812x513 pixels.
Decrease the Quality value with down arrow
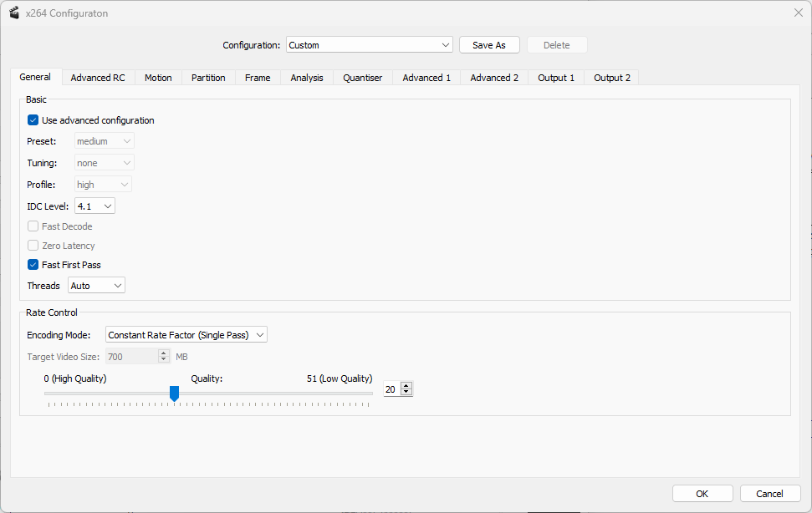pyautogui.click(x=406, y=392)
